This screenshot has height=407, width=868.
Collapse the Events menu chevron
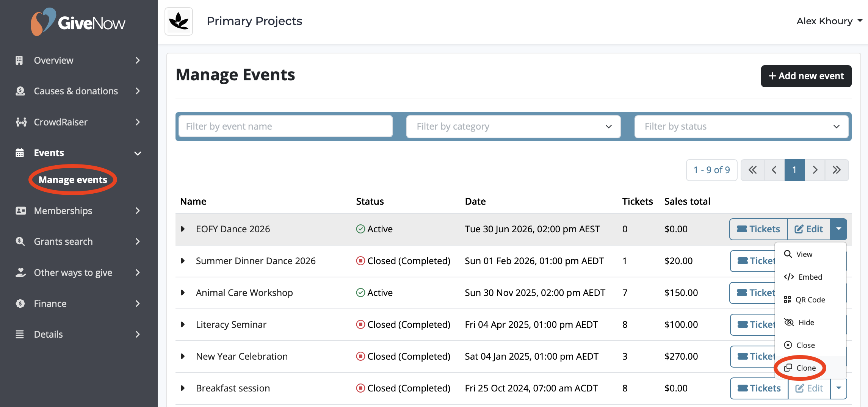pyautogui.click(x=138, y=153)
